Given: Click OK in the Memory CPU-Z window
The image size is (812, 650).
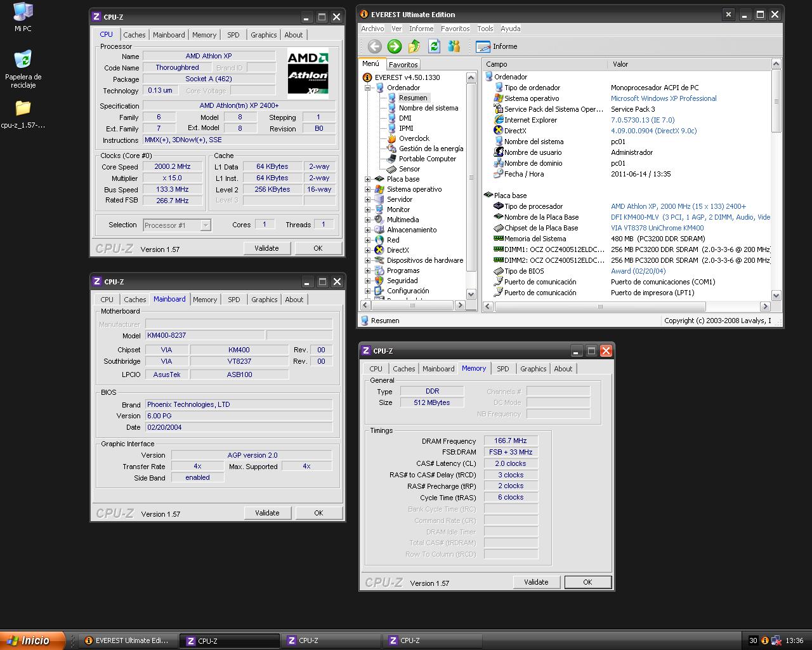Looking at the screenshot, I should pyautogui.click(x=587, y=582).
